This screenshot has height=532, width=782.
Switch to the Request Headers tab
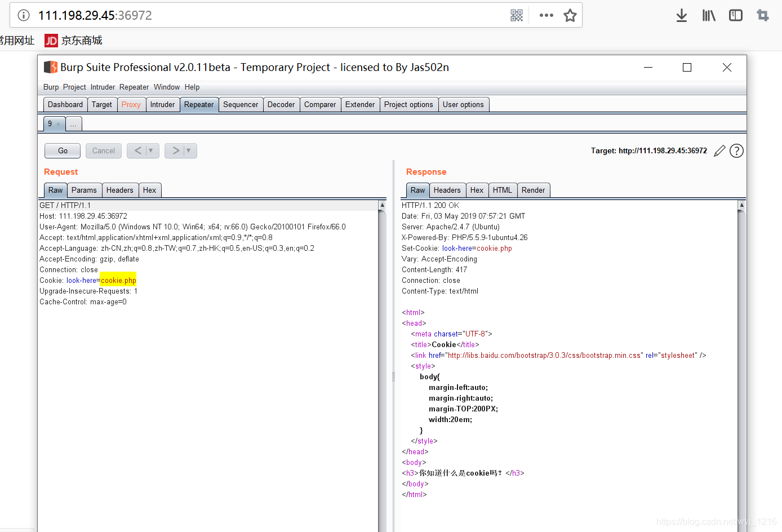tap(120, 190)
